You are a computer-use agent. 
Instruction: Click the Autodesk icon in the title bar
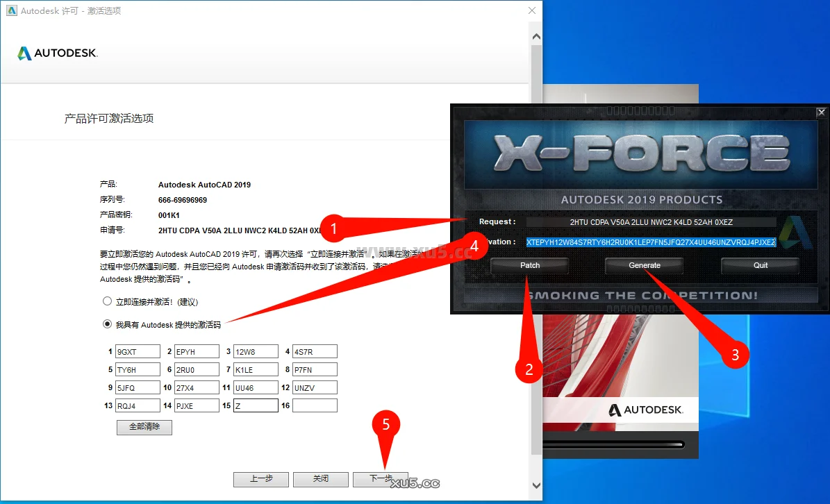(12, 11)
